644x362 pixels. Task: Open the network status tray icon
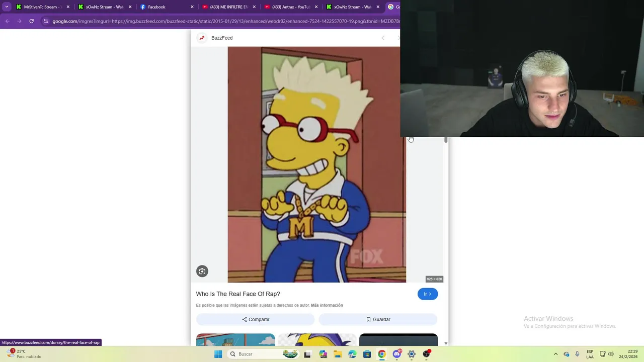tap(602, 354)
